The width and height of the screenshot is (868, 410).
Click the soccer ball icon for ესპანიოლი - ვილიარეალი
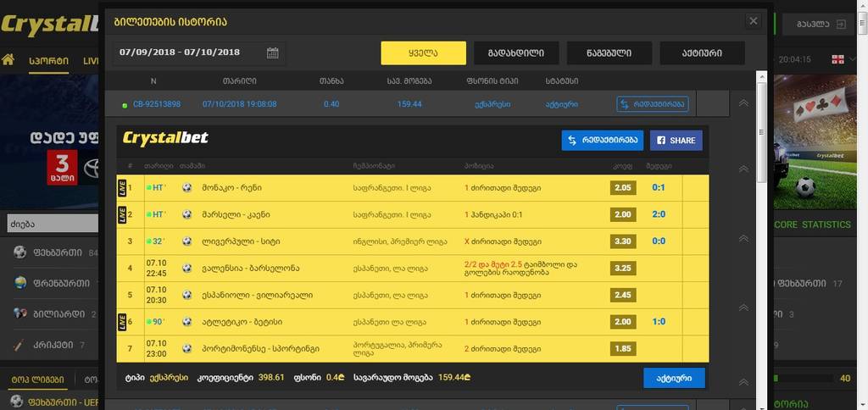pyautogui.click(x=187, y=295)
